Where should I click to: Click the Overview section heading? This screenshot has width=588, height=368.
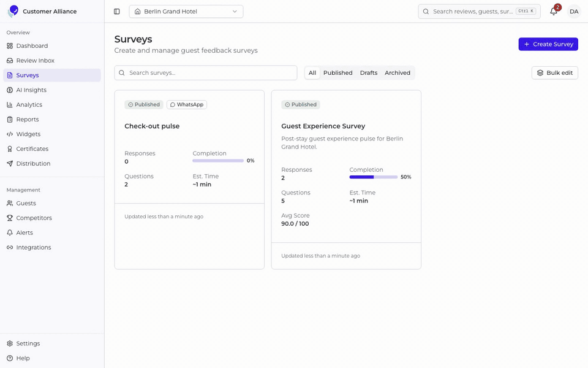18,33
